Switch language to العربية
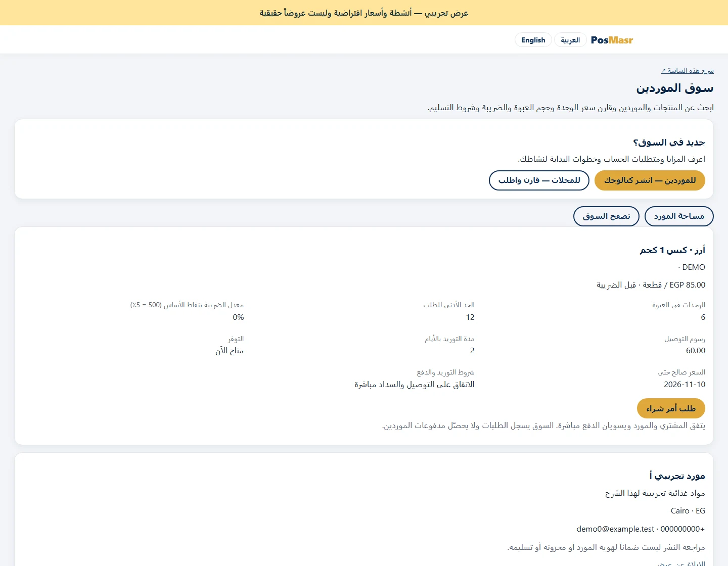The height and width of the screenshot is (566, 728). [570, 40]
